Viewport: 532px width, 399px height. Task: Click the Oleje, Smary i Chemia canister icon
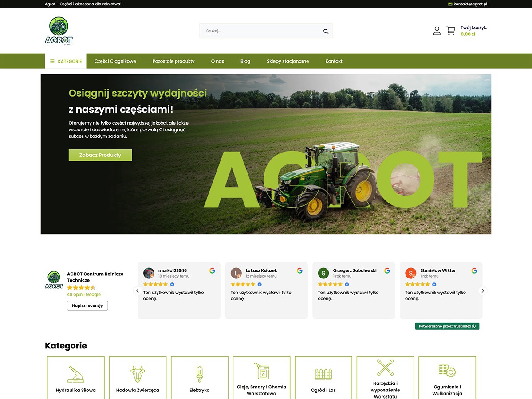click(262, 371)
